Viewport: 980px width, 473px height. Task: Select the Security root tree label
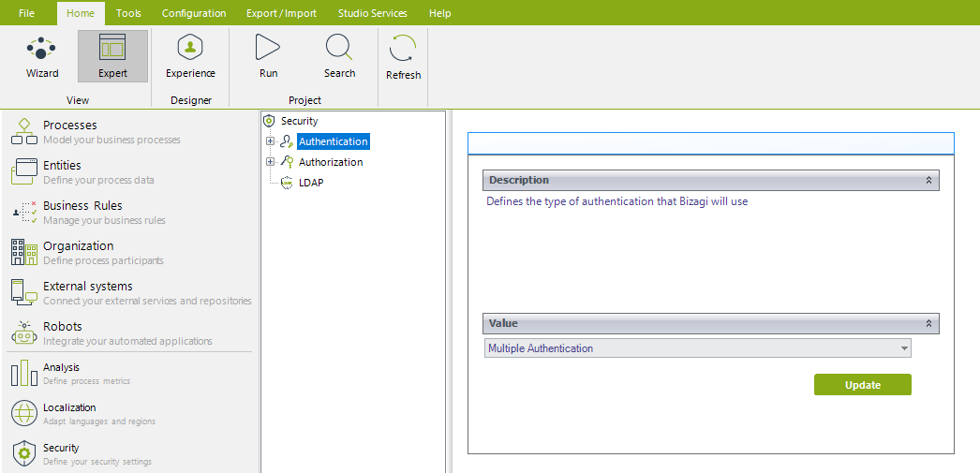tap(300, 121)
